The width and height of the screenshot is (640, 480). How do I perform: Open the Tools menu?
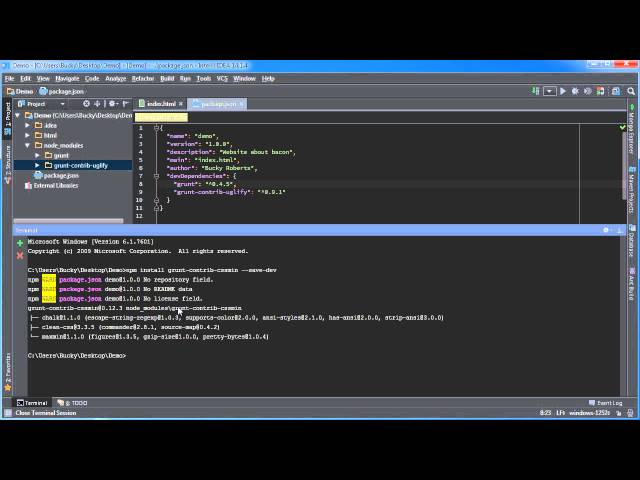(x=203, y=78)
